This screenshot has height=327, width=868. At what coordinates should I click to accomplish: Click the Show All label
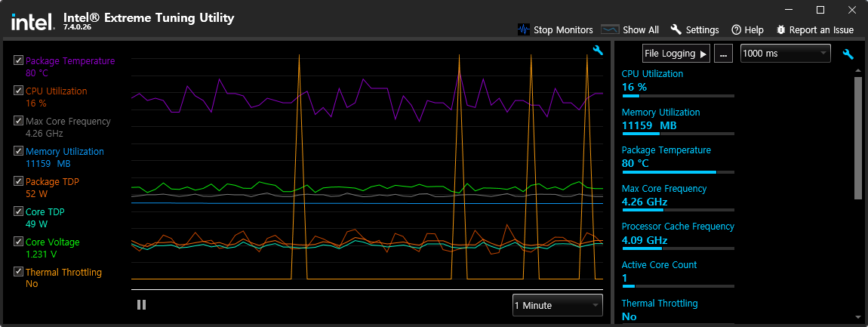(641, 30)
